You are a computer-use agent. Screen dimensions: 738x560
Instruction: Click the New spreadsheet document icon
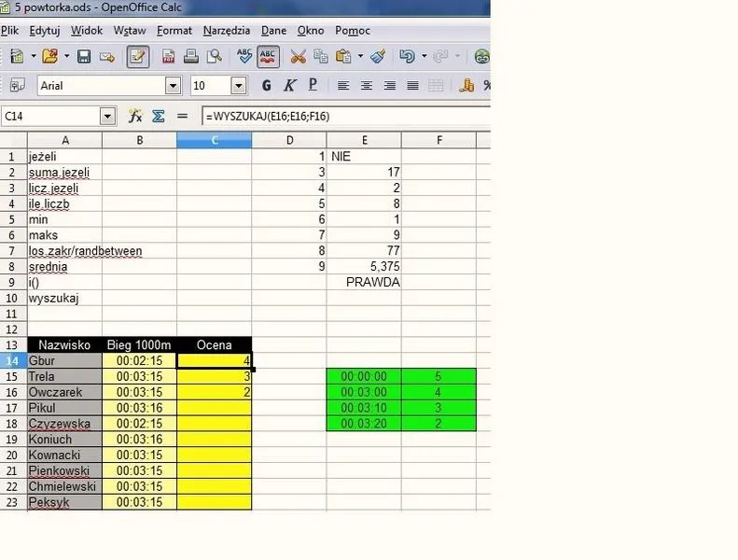point(18,57)
